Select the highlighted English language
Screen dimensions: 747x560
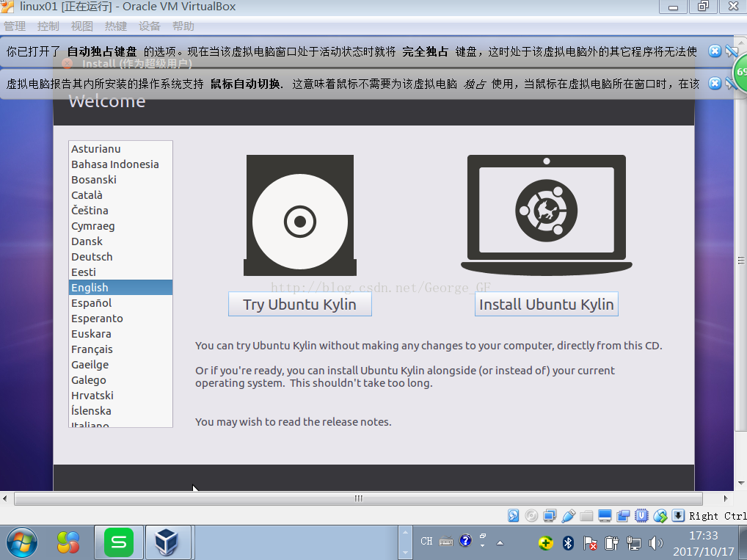[120, 288]
